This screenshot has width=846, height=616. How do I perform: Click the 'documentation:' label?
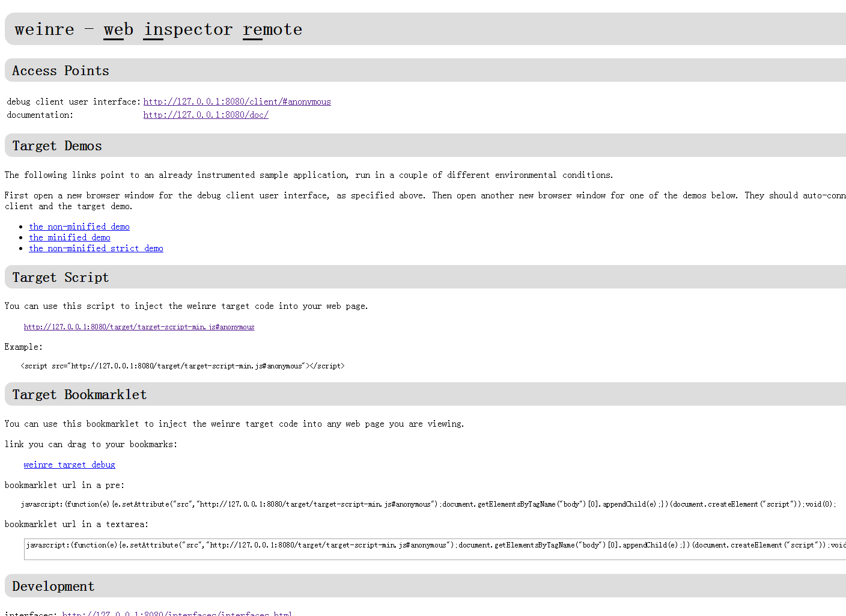coord(40,115)
